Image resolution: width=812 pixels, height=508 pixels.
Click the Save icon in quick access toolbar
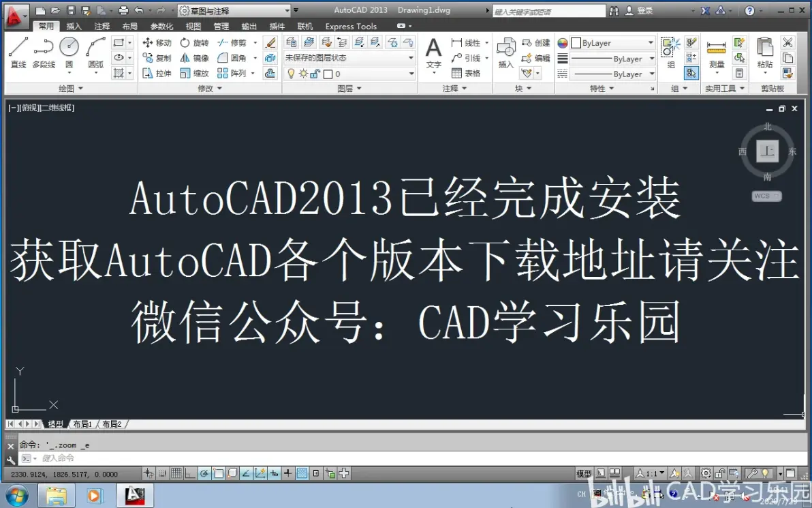pos(71,10)
